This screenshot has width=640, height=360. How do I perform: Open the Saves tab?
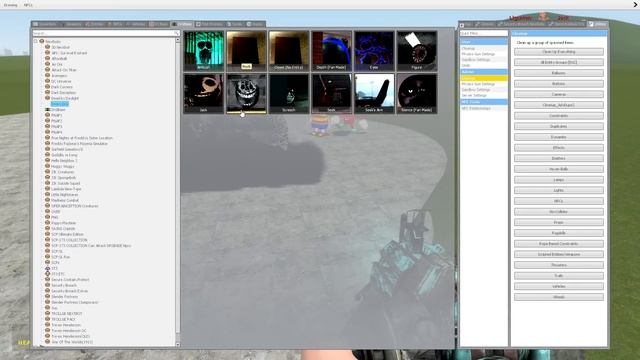[256, 24]
